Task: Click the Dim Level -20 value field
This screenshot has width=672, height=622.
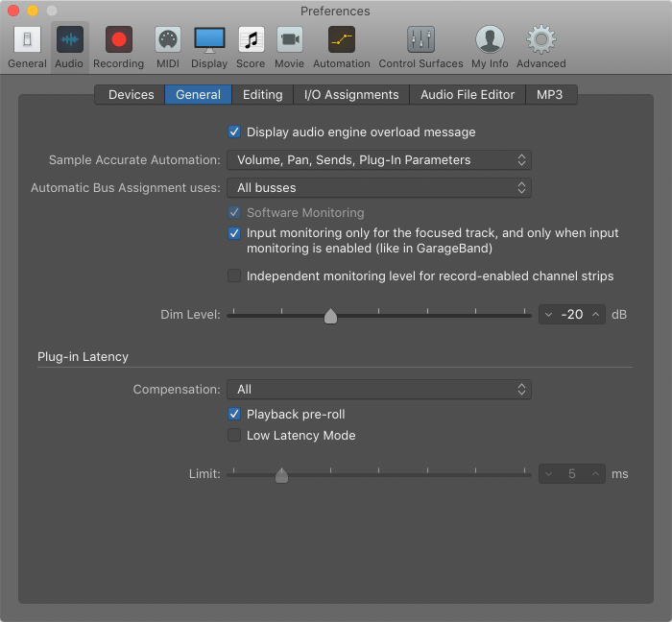Action: 572,315
